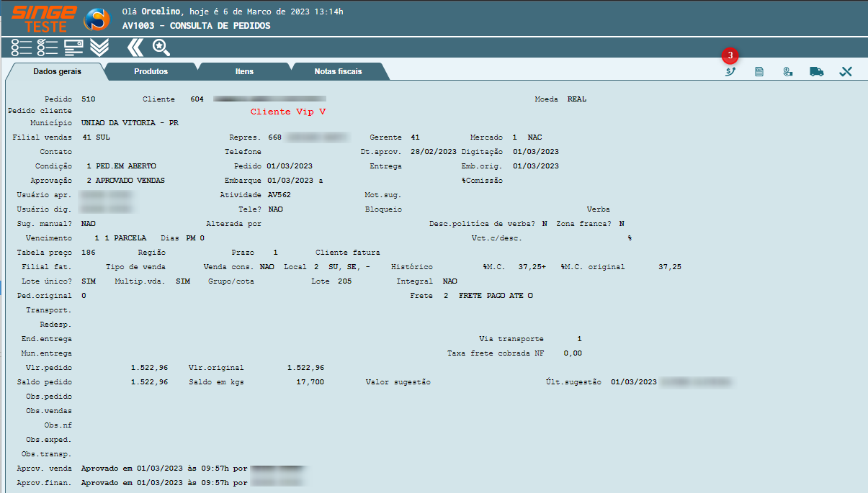Click the dollar rising arrow icon
The image size is (868, 493).
[730, 72]
